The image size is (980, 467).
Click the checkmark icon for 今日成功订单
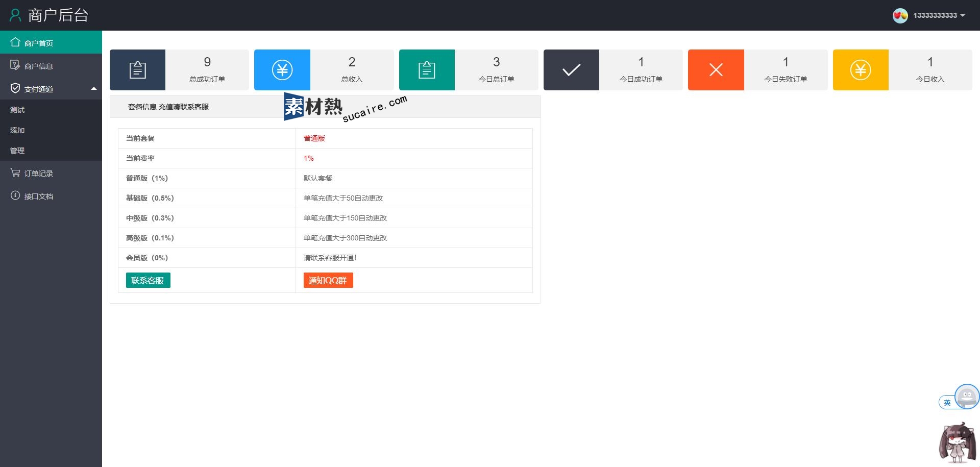pyautogui.click(x=571, y=70)
